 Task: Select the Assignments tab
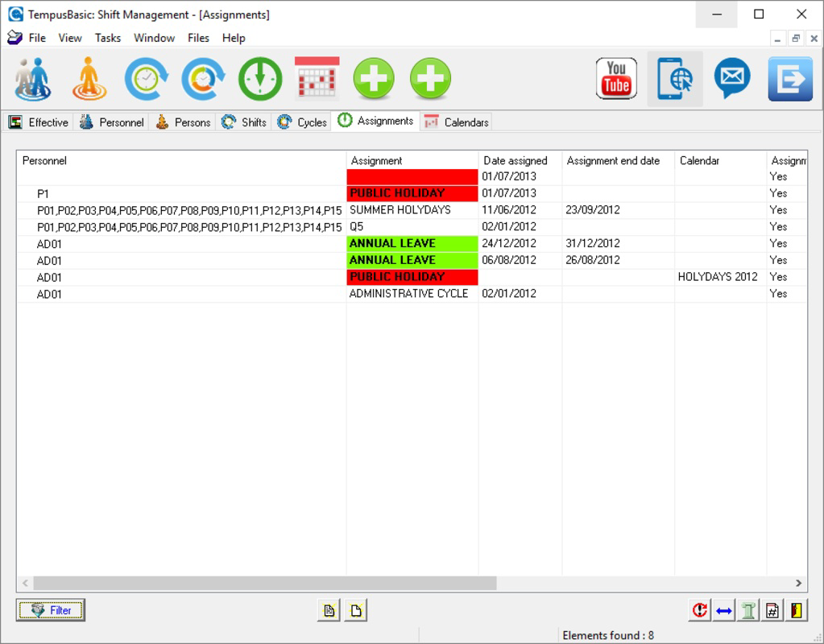click(375, 121)
